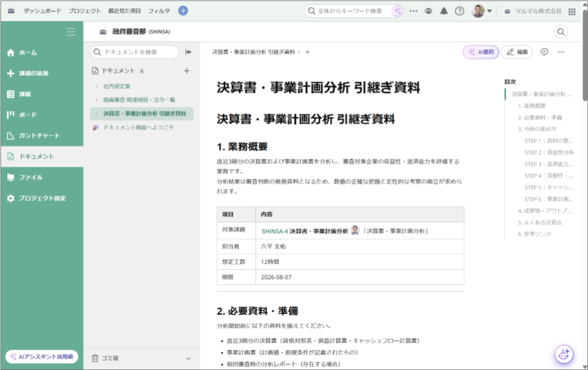588x370 pixels.
Task: Click the AI要約 button
Action: pos(481,52)
